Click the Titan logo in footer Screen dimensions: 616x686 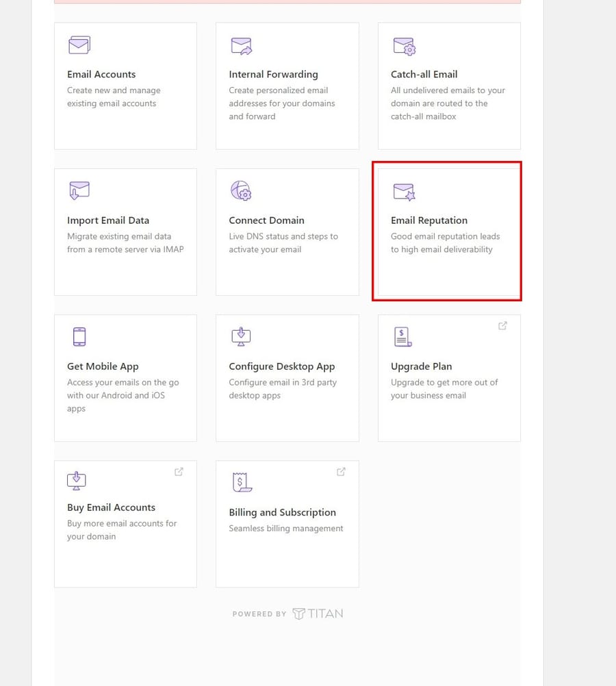318,614
